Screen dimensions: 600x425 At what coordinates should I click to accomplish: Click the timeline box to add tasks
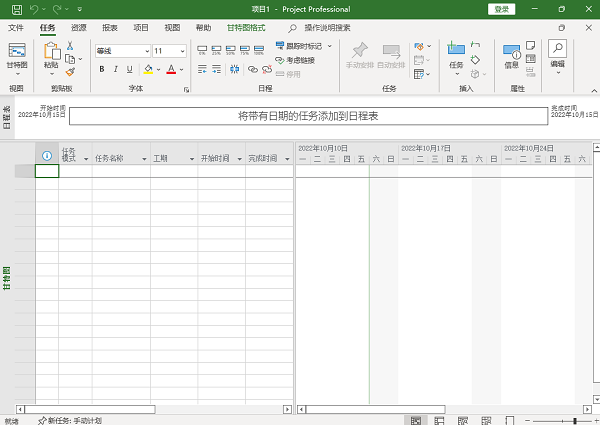pos(307,116)
